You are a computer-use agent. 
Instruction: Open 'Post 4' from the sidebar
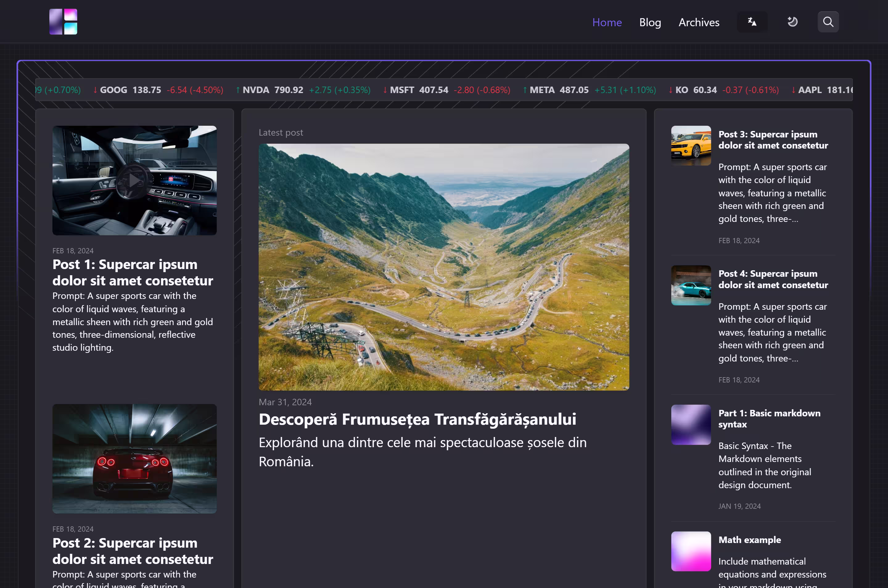point(773,279)
